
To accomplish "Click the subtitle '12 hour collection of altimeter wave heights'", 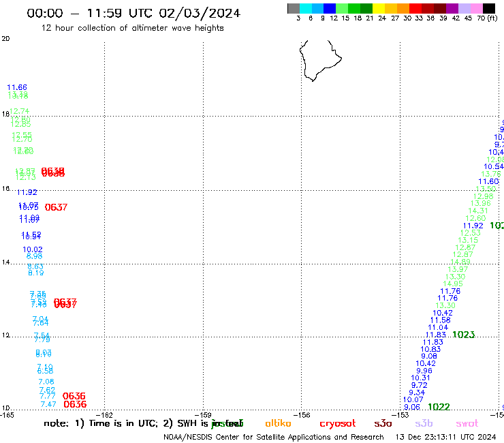I will tap(132, 28).
